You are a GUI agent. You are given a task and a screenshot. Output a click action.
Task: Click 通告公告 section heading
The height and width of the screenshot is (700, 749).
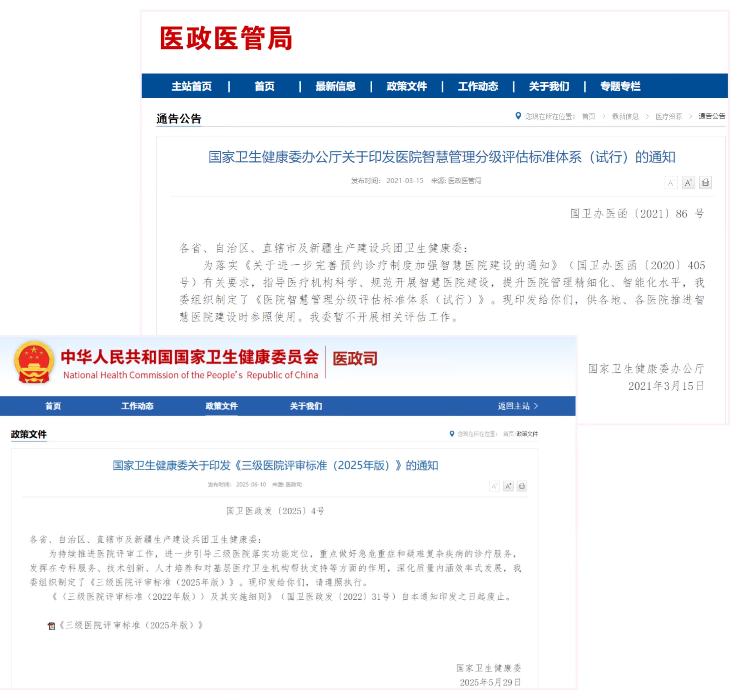pos(179,119)
